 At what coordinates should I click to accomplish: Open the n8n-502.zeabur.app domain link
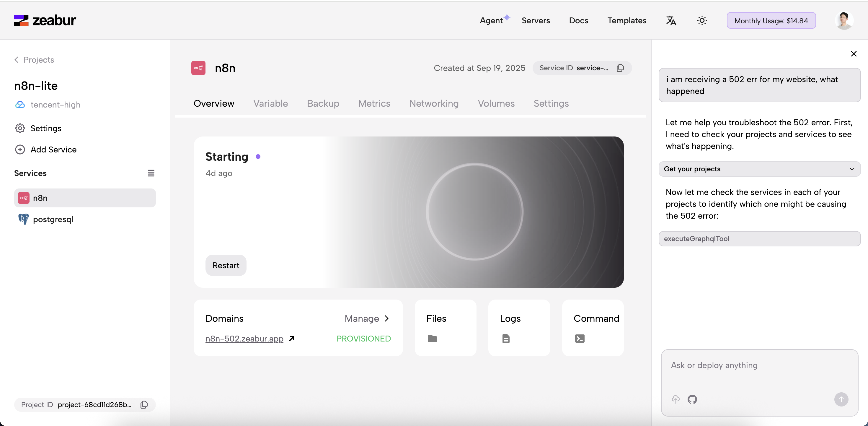click(244, 338)
